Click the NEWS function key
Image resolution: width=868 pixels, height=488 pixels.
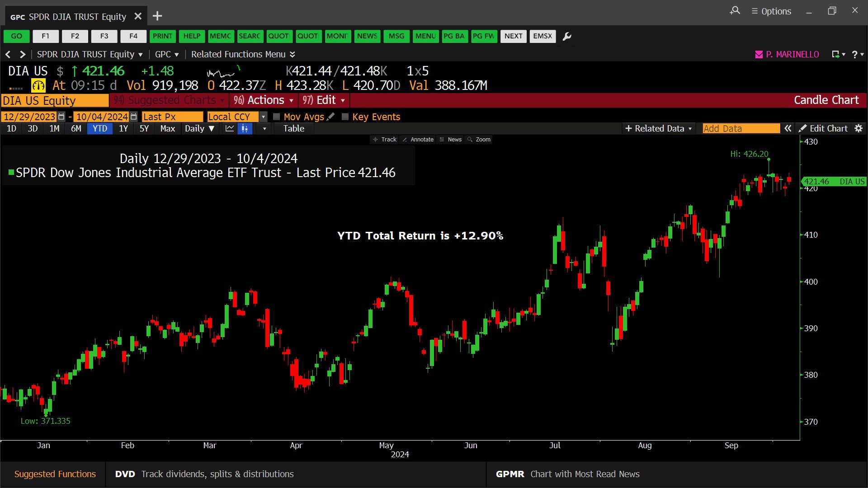(x=367, y=36)
